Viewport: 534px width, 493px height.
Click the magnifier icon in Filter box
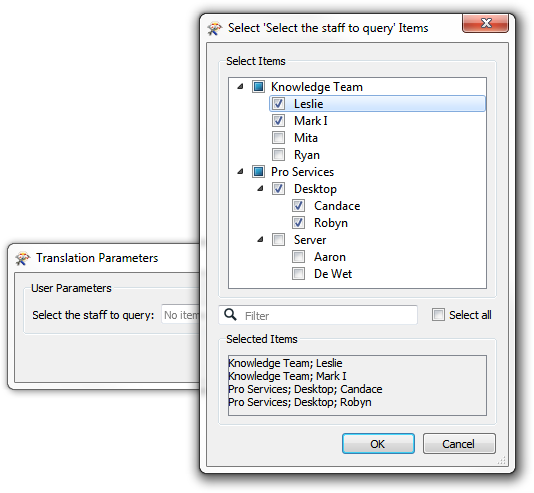[231, 315]
